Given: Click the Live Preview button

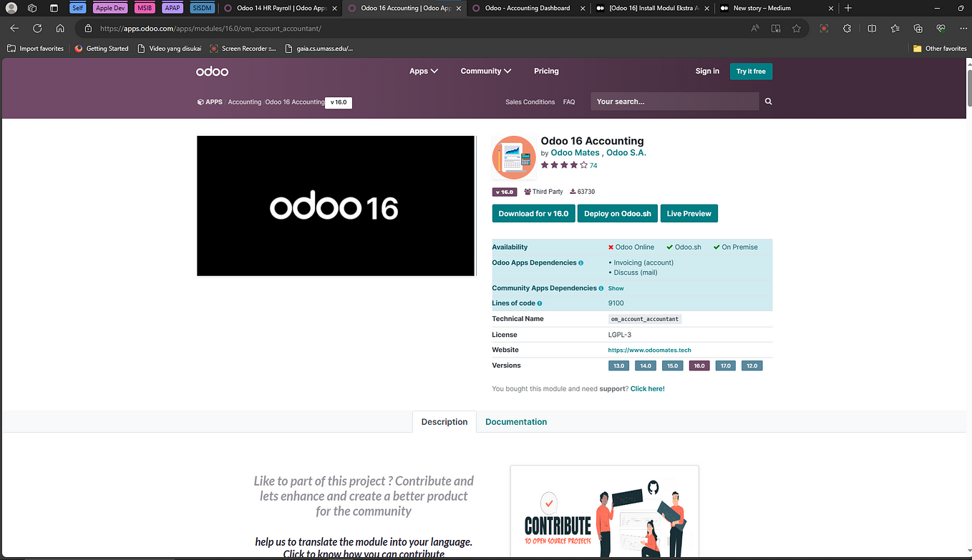Looking at the screenshot, I should click(689, 213).
